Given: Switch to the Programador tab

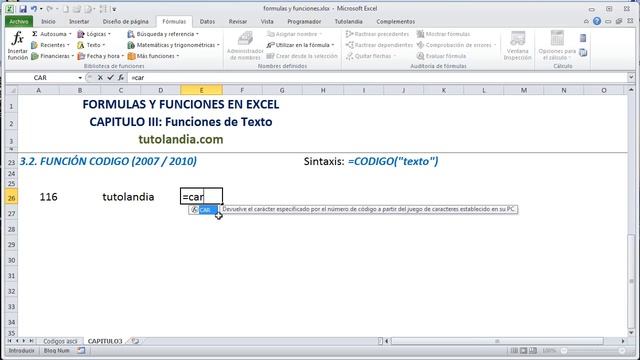Looking at the screenshot, I should (x=304, y=22).
